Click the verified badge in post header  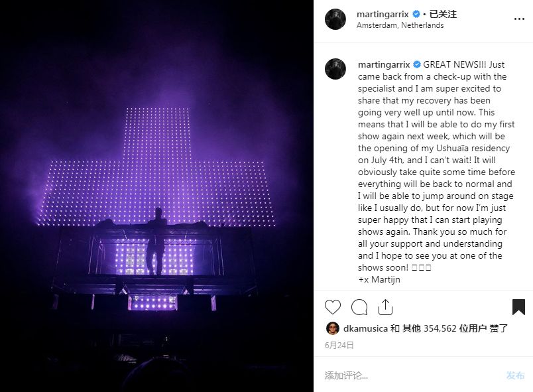[416, 14]
